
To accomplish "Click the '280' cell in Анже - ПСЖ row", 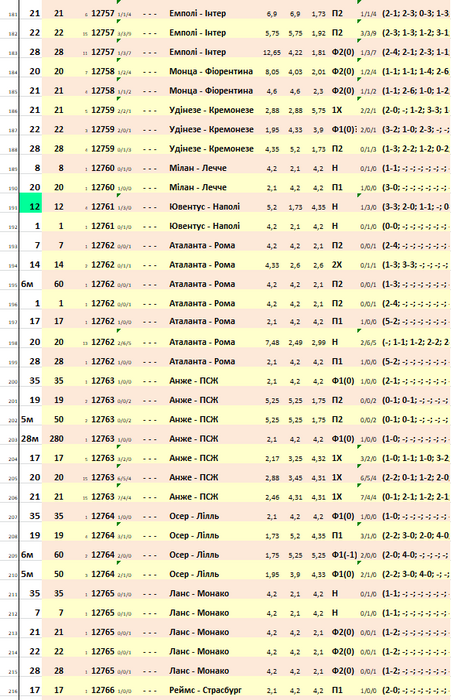I will click(56, 439).
